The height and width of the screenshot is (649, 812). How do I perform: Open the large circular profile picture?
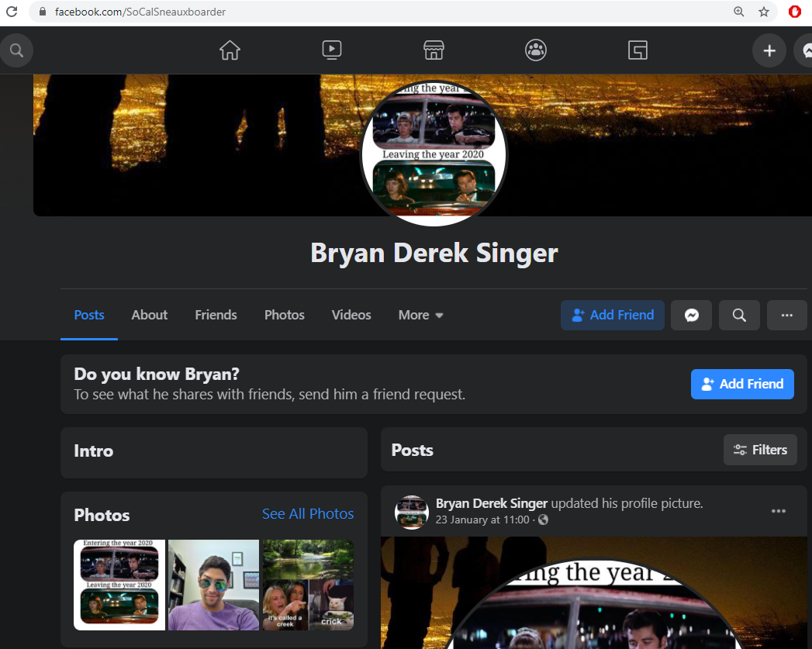434,154
